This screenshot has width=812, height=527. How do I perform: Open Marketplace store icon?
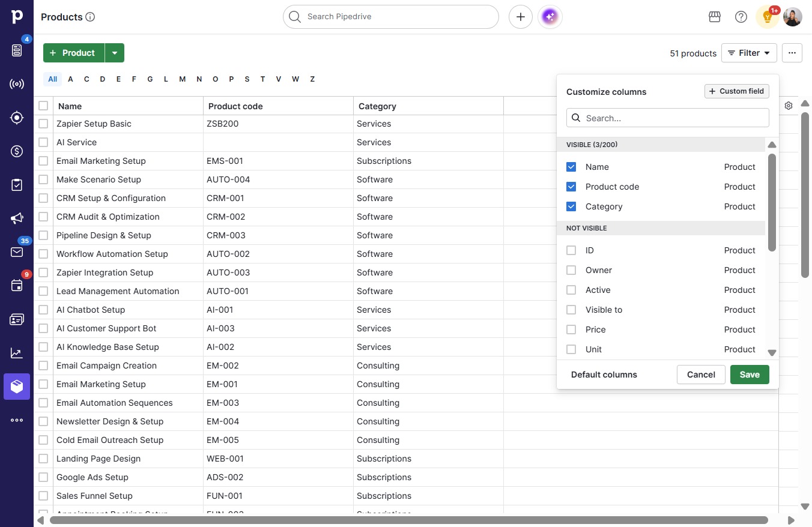715,17
